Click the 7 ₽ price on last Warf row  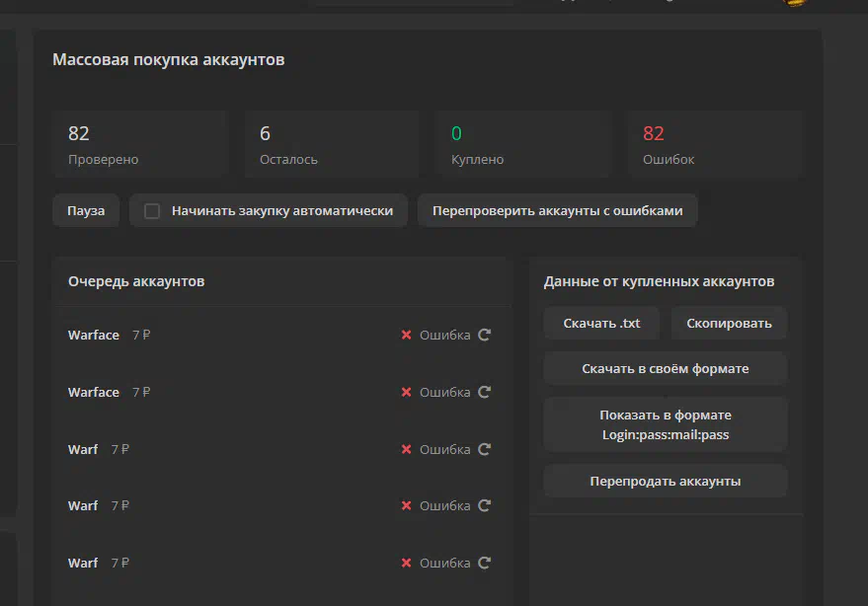(120, 563)
